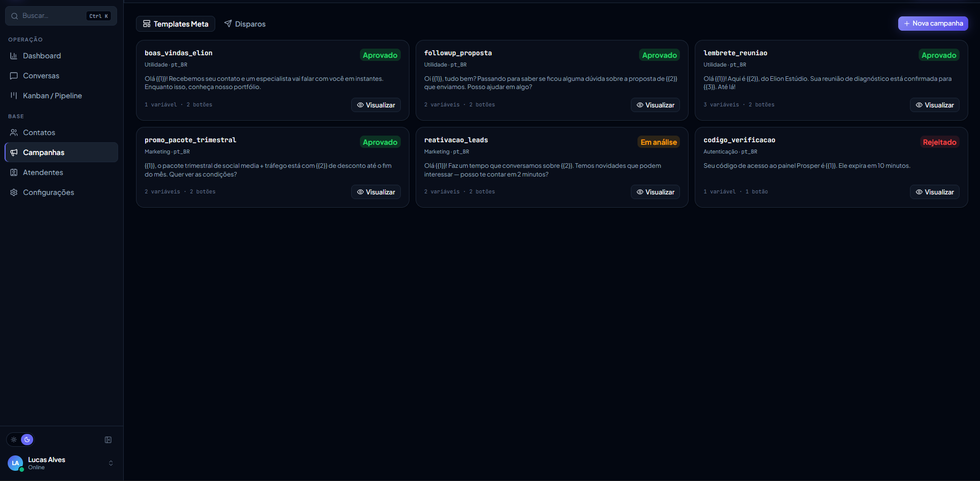
Task: Select the dark mode moon toggle
Action: coord(27,440)
